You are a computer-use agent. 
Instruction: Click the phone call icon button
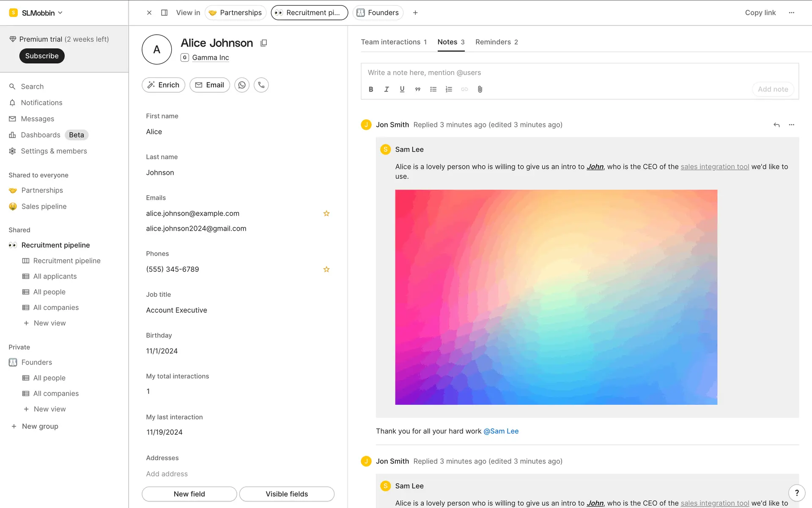click(x=261, y=85)
